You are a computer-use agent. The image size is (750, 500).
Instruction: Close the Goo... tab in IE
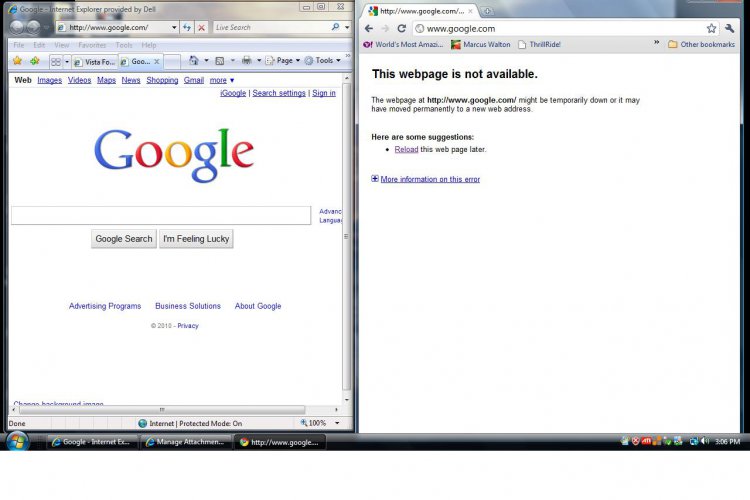156,62
